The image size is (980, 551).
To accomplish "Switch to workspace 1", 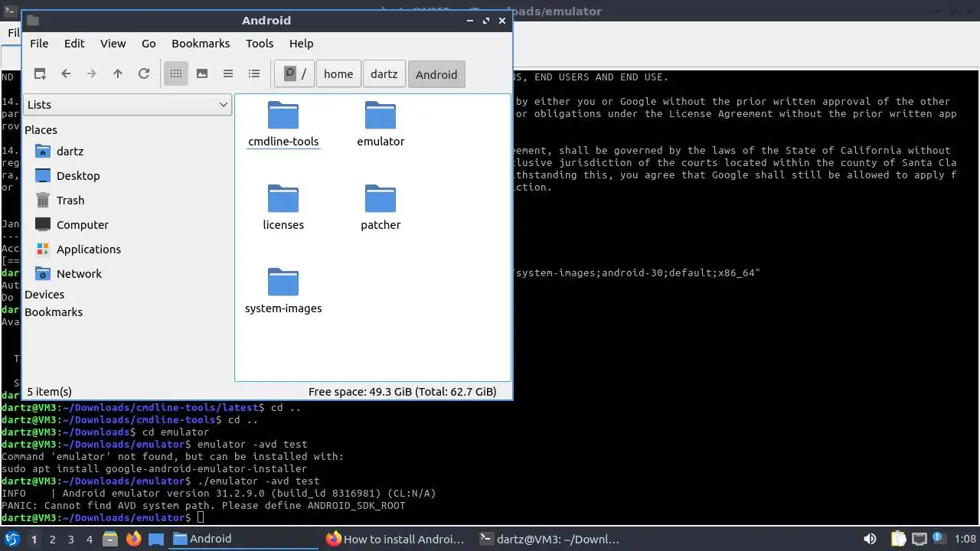I will (x=34, y=540).
